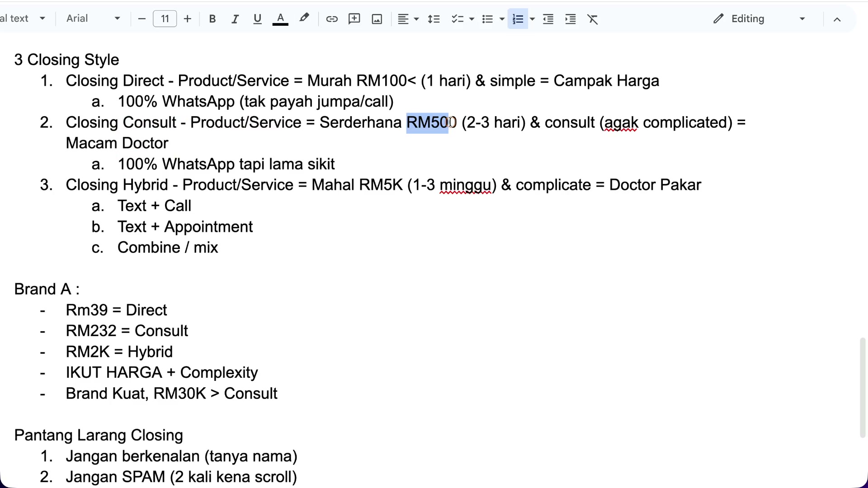The width and height of the screenshot is (868, 488).
Task: Click 'Jangan berkenalan (tanya nama)' item
Action: pyautogui.click(x=182, y=456)
